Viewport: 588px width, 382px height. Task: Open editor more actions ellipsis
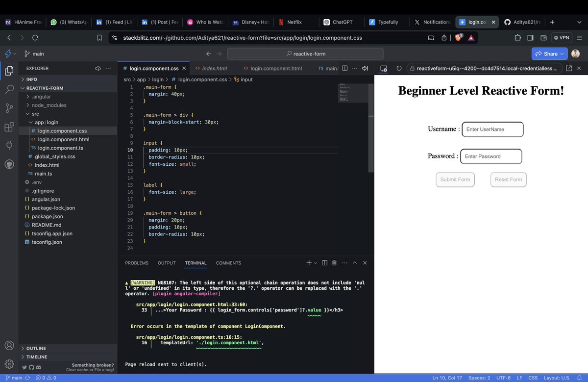(355, 68)
